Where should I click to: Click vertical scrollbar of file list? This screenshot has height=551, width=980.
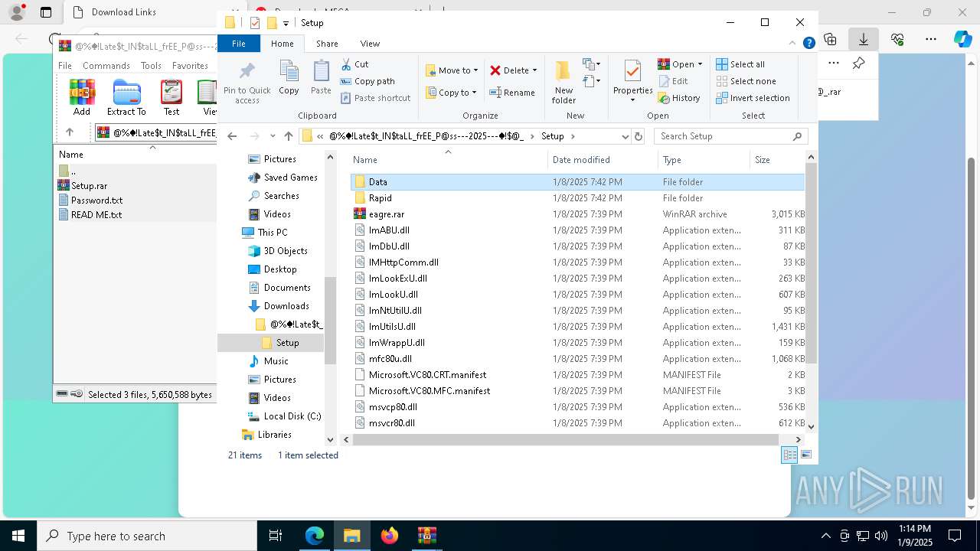click(x=811, y=264)
